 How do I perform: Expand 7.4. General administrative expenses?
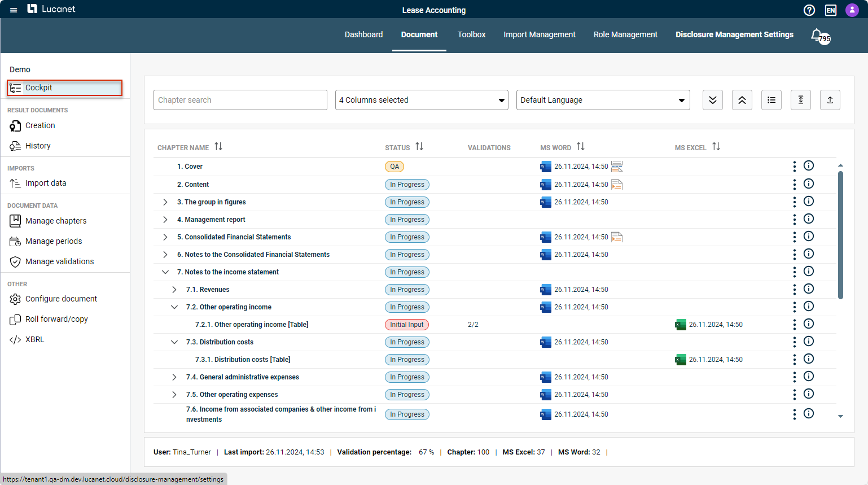point(174,377)
